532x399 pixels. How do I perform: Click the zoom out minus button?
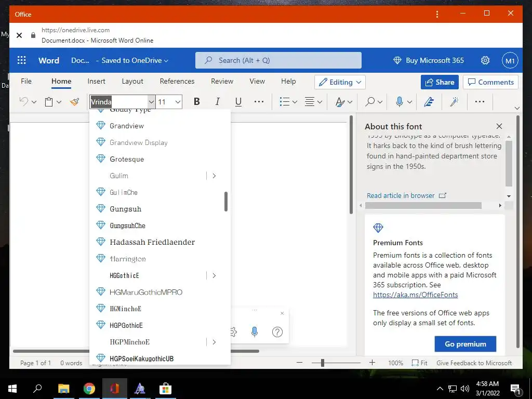pyautogui.click(x=299, y=363)
